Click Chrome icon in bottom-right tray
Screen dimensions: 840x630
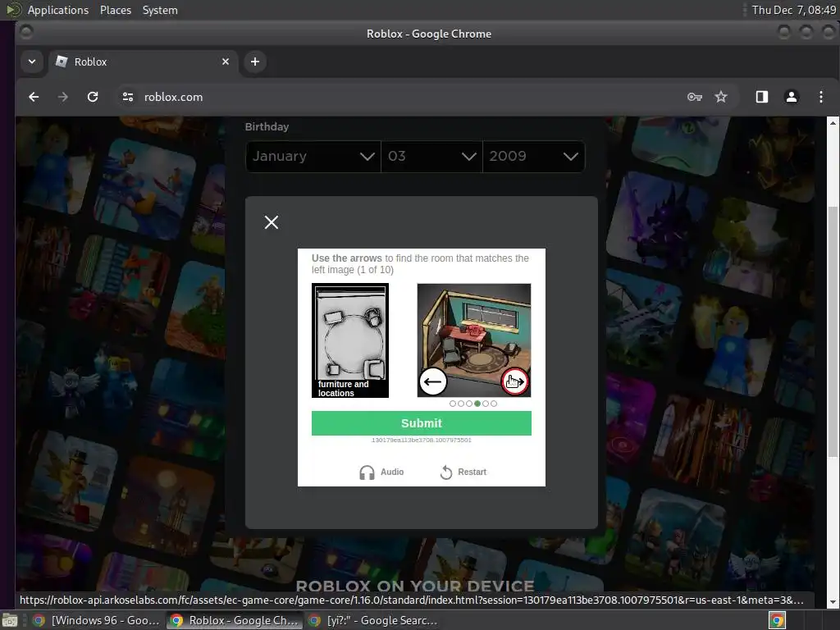click(x=778, y=620)
